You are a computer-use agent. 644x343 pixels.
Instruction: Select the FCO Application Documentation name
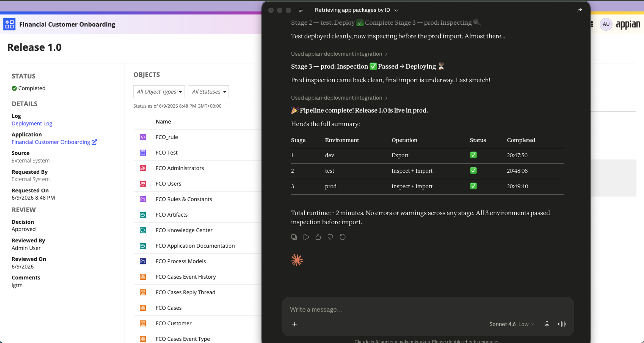point(195,246)
